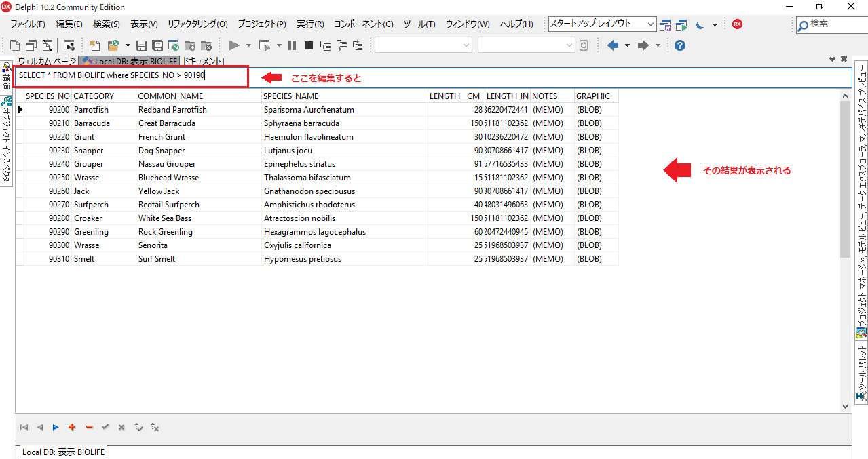Switch to the ウェルカム ページ tab
This screenshot has height=459, width=868.
tap(47, 61)
